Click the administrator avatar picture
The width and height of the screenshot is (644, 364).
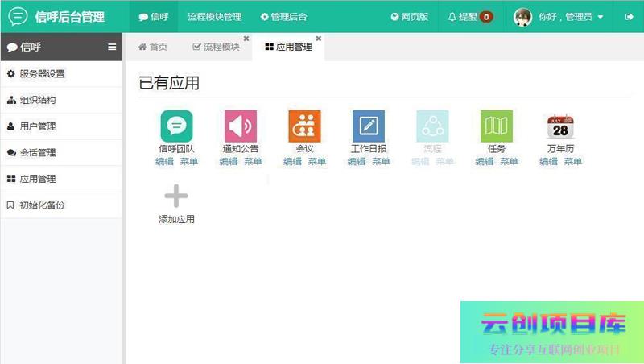tap(522, 17)
